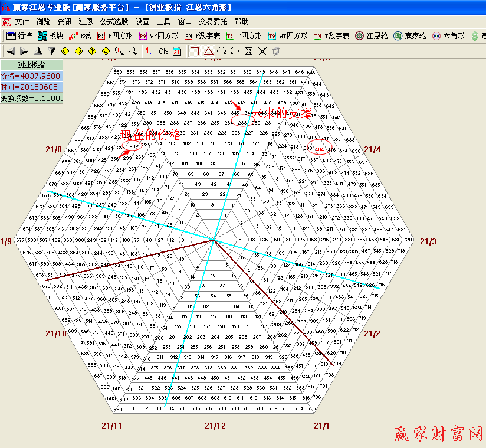Viewport: 486px width, 448px height.
Task: Open the 公式选股 menu
Action: coord(114,21)
